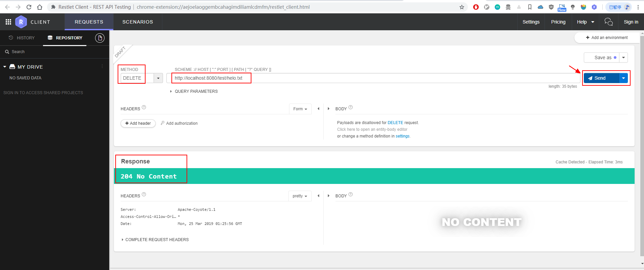Open the METHOD dropdown arrow

[158, 78]
